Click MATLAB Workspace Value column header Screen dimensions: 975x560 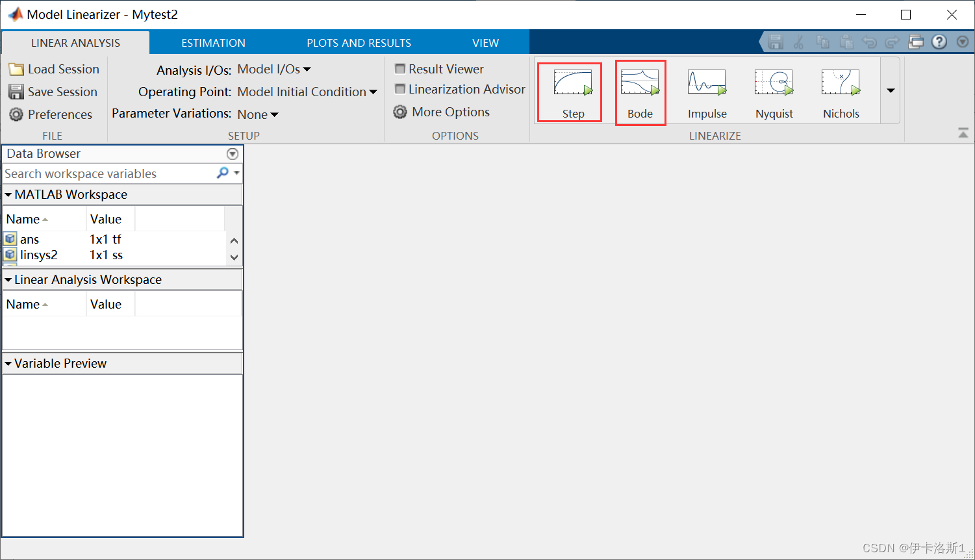click(x=110, y=219)
